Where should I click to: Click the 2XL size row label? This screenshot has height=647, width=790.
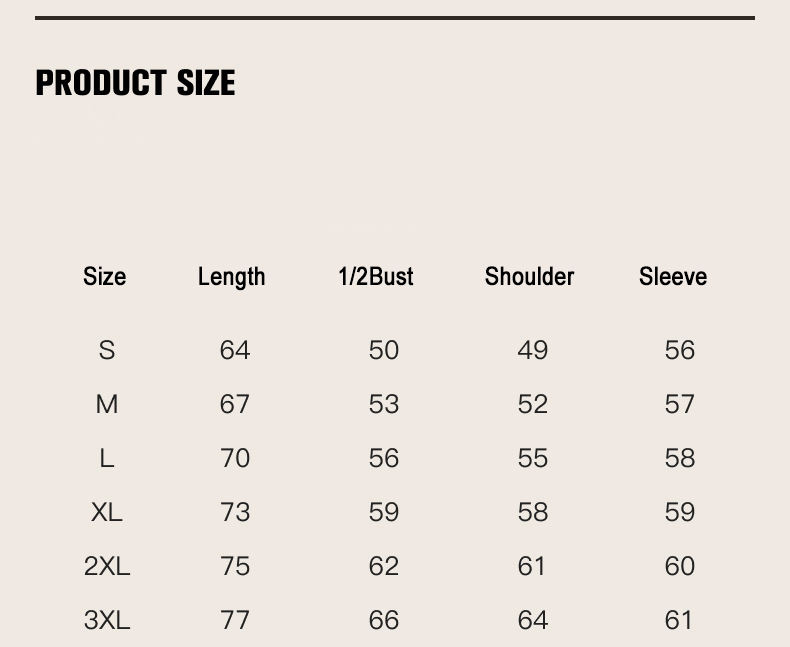coord(107,566)
